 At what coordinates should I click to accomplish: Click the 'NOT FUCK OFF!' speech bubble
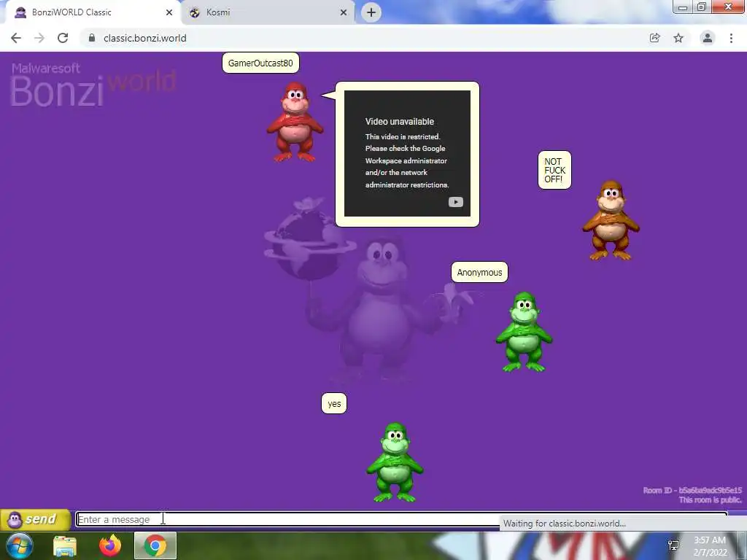pyautogui.click(x=554, y=170)
